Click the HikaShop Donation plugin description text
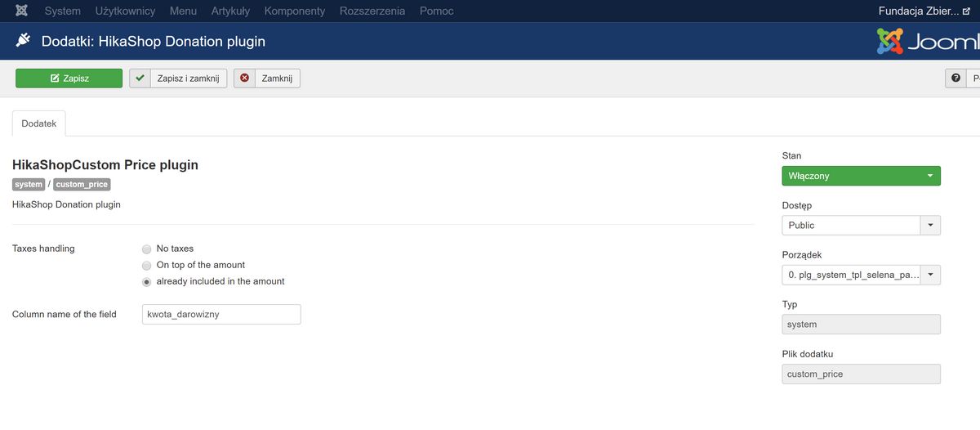980x430 pixels. click(x=66, y=204)
